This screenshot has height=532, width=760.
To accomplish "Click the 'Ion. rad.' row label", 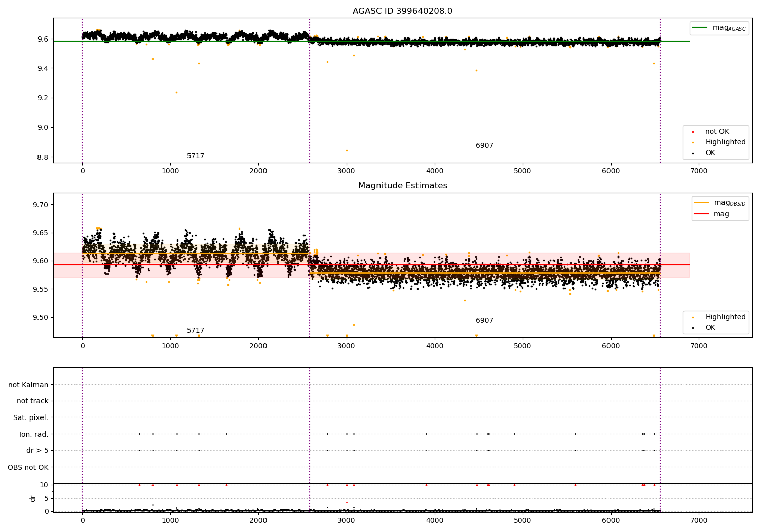I will pos(34,434).
